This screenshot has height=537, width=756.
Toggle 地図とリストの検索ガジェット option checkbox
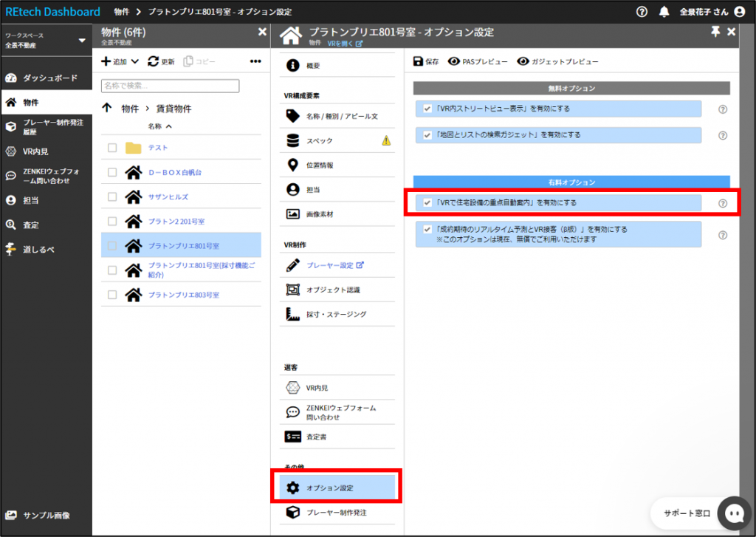427,135
